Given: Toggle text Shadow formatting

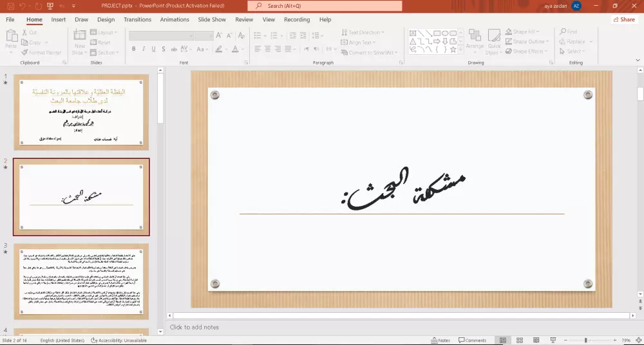Looking at the screenshot, I should pos(164,49).
